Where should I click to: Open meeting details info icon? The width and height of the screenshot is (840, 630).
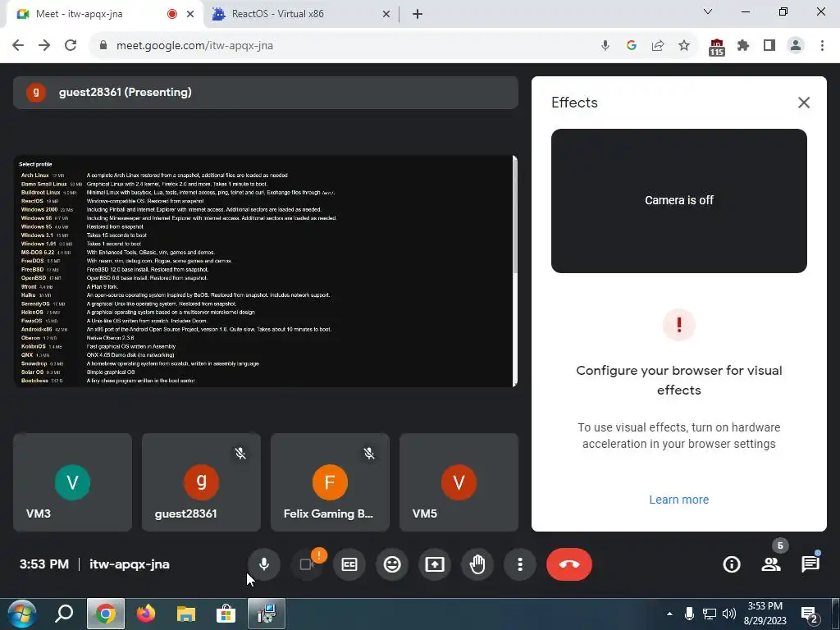(731, 564)
